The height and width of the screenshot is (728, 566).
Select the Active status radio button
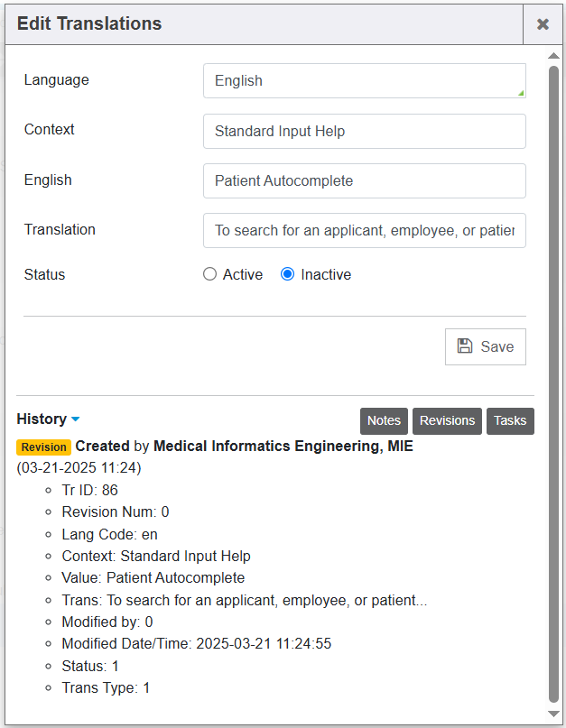click(x=210, y=274)
